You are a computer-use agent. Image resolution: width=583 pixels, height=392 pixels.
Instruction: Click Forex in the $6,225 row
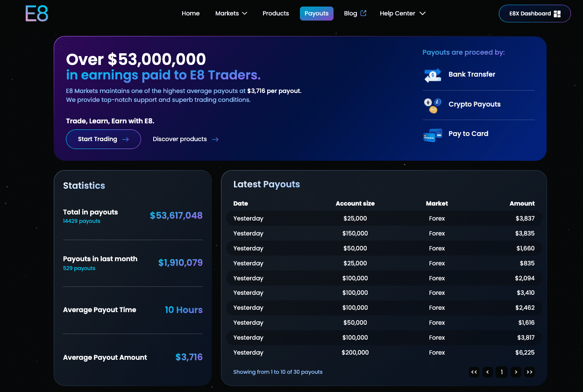[x=437, y=353]
